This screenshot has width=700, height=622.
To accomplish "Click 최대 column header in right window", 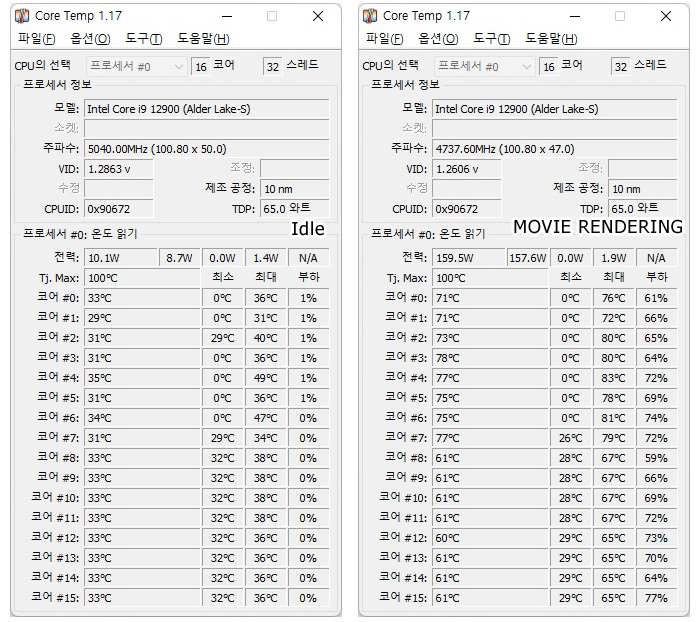I will (x=614, y=277).
